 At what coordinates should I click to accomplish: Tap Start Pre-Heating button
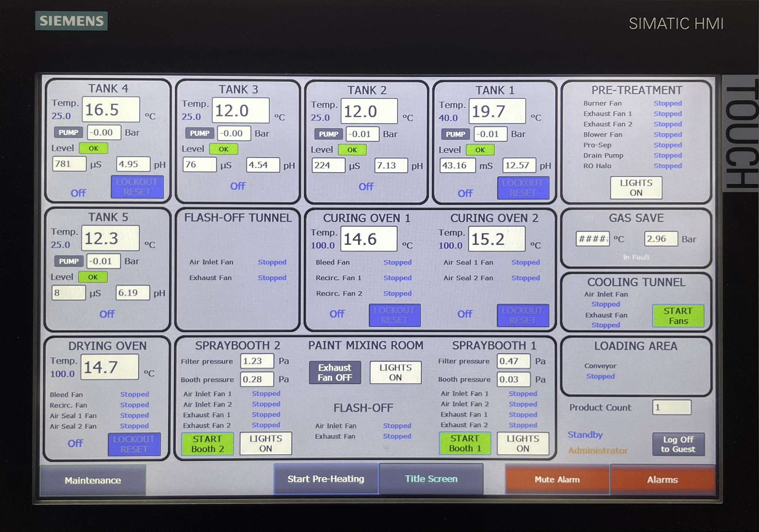pos(326,479)
